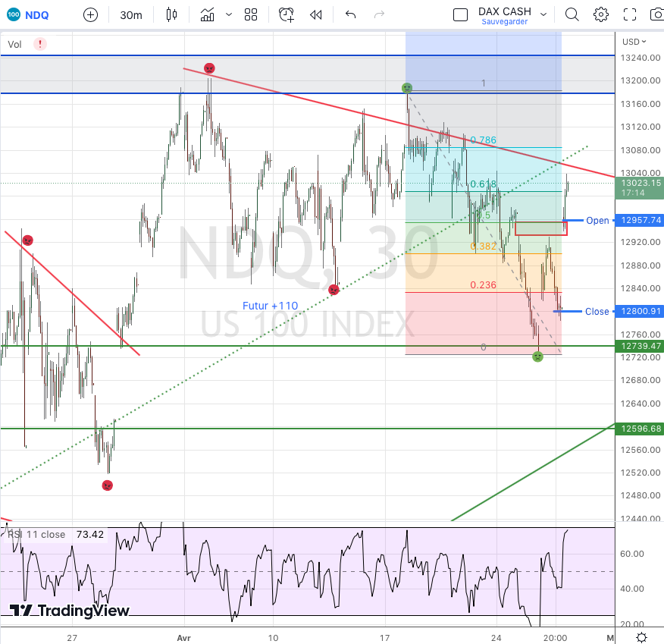This screenshot has width=664, height=644.
Task: Click the 13023.15 current price label
Action: coord(640,187)
